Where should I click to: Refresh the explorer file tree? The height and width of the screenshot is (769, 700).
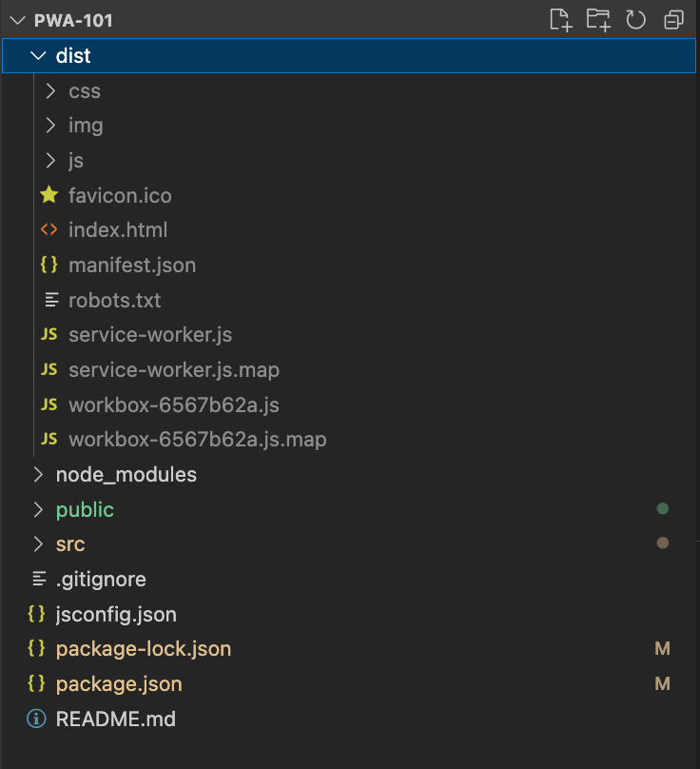point(636,20)
